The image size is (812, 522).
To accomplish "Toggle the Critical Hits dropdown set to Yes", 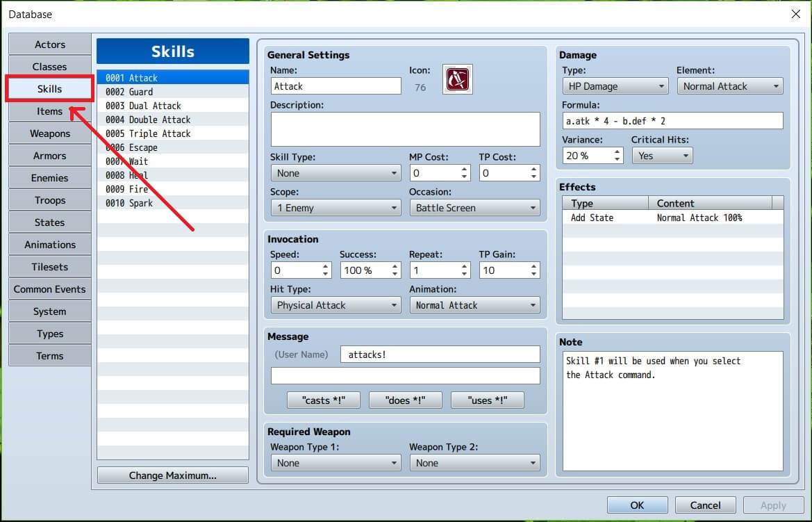I will [x=661, y=156].
